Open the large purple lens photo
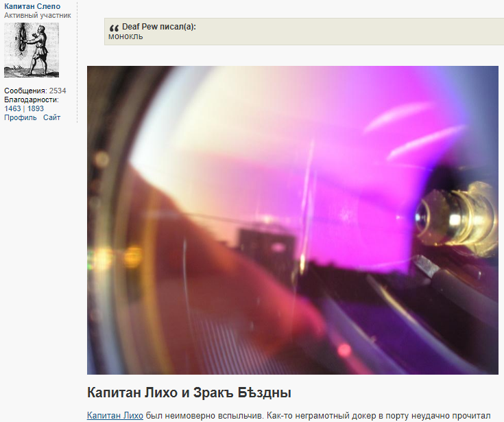Viewport: 504px width, 422px height. 293,220
